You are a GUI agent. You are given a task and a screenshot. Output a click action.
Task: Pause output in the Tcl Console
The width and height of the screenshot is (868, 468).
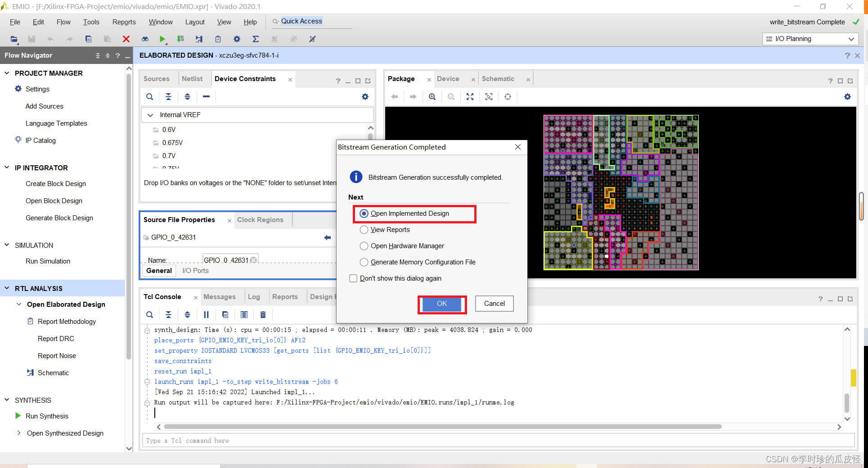tap(207, 314)
